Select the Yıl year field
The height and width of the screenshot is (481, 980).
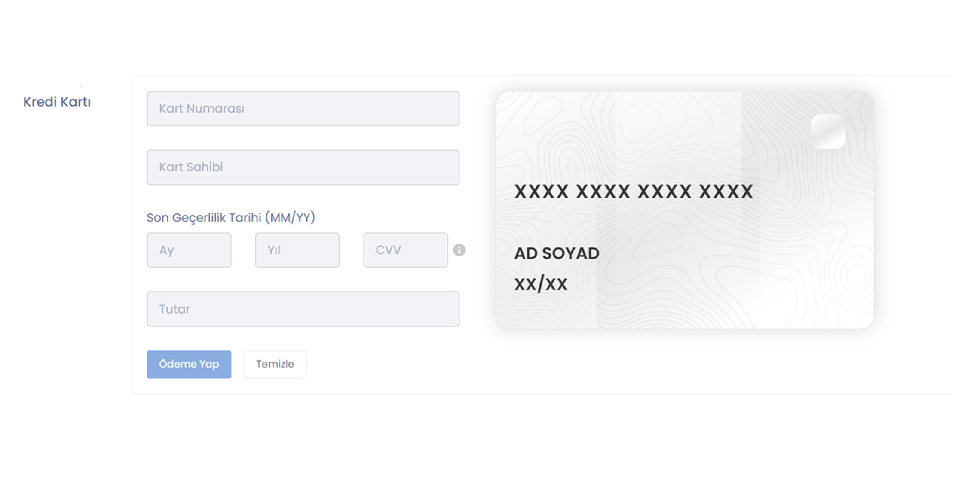297,250
